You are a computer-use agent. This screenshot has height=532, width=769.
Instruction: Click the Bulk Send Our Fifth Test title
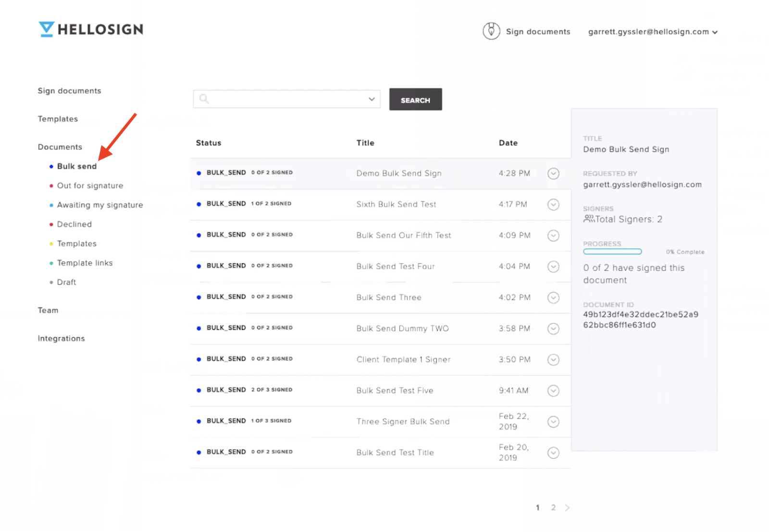click(x=404, y=235)
